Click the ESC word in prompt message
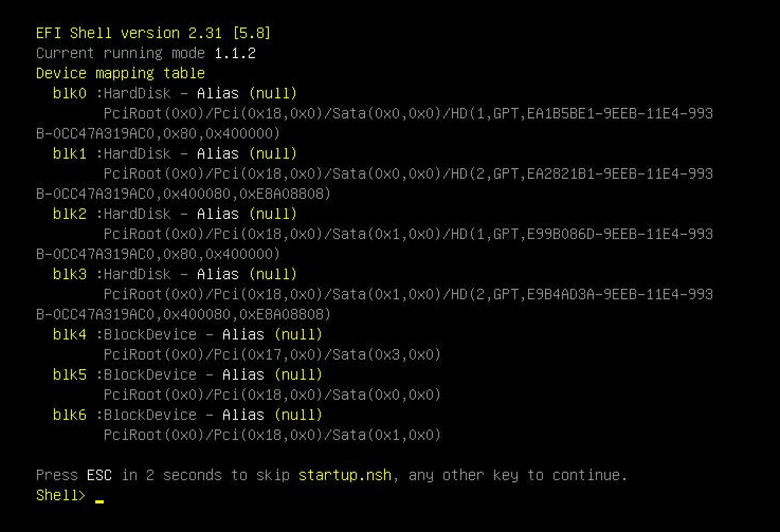 coord(99,475)
